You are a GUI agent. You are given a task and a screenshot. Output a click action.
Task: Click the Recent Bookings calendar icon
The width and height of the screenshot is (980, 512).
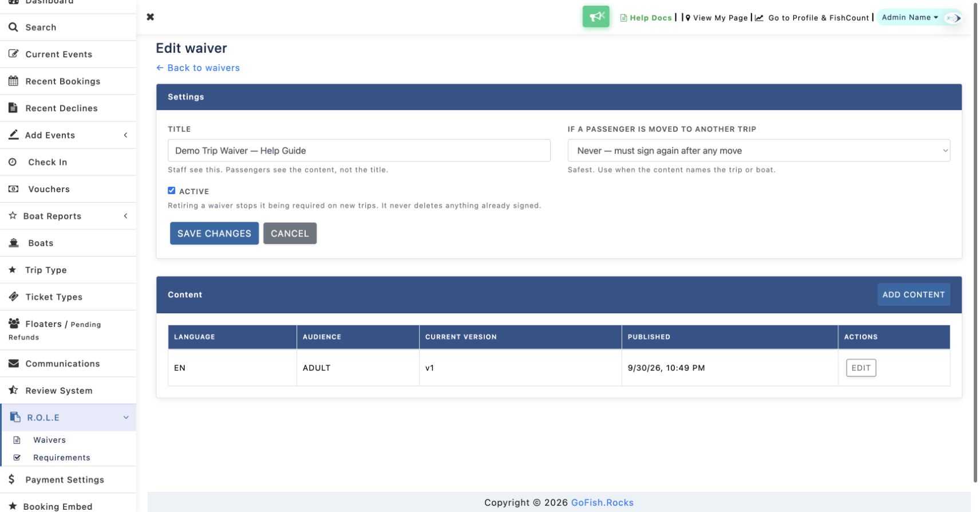(13, 81)
